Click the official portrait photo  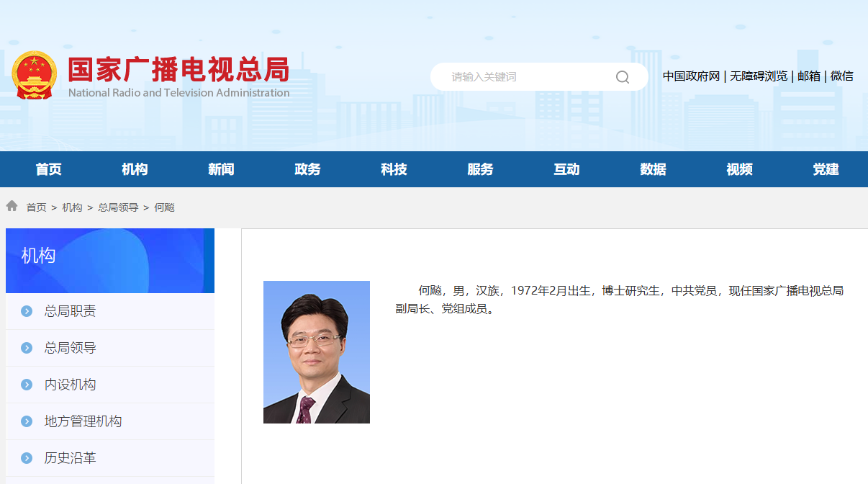point(317,352)
